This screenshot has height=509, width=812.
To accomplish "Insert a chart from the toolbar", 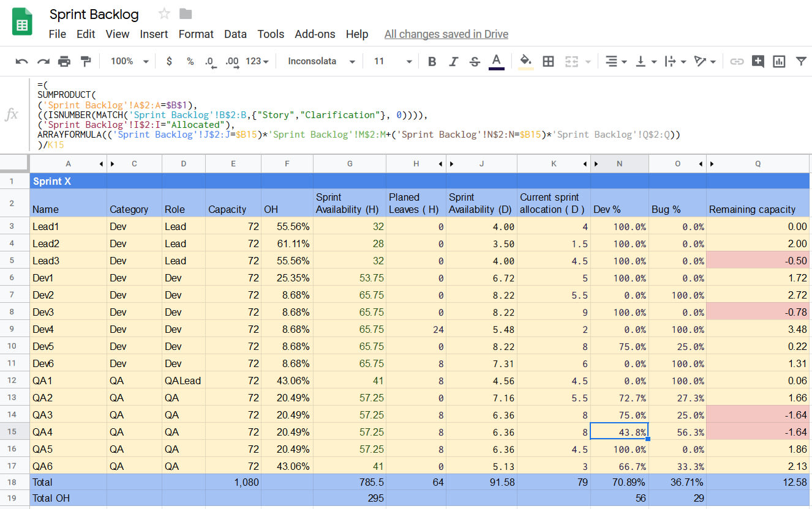I will click(779, 61).
